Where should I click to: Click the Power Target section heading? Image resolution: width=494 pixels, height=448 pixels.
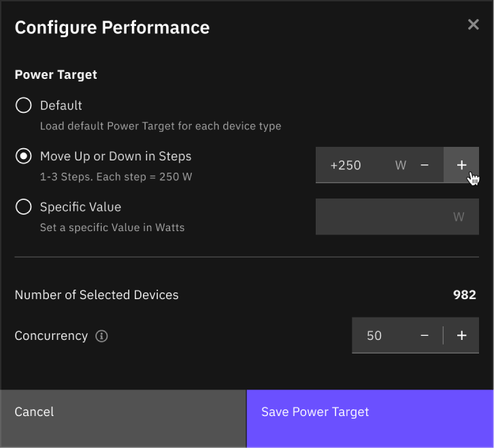(x=56, y=75)
